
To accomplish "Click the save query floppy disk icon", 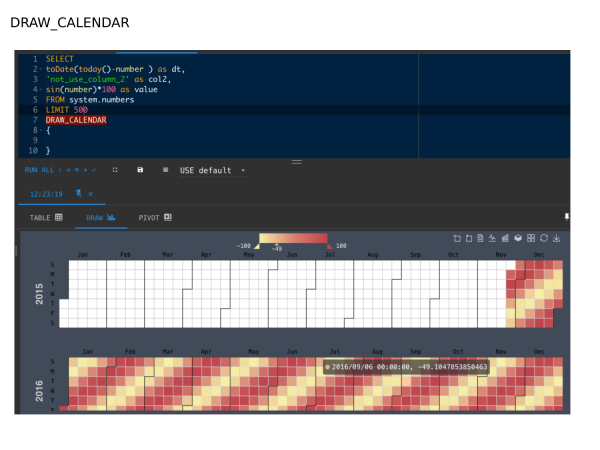I will pyautogui.click(x=140, y=170).
